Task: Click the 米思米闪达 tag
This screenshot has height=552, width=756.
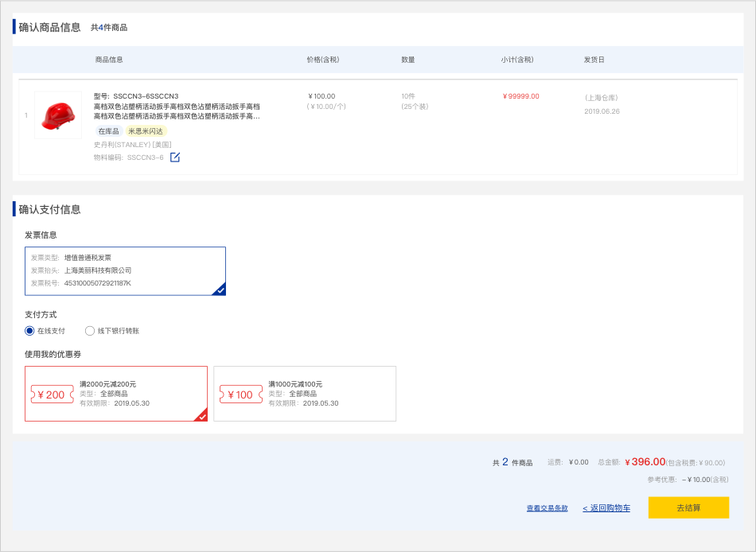Action: click(x=145, y=131)
